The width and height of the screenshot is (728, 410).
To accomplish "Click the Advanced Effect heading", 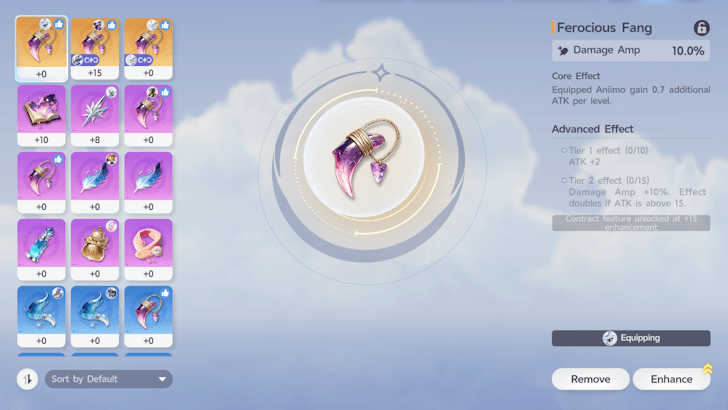I will 592,129.
